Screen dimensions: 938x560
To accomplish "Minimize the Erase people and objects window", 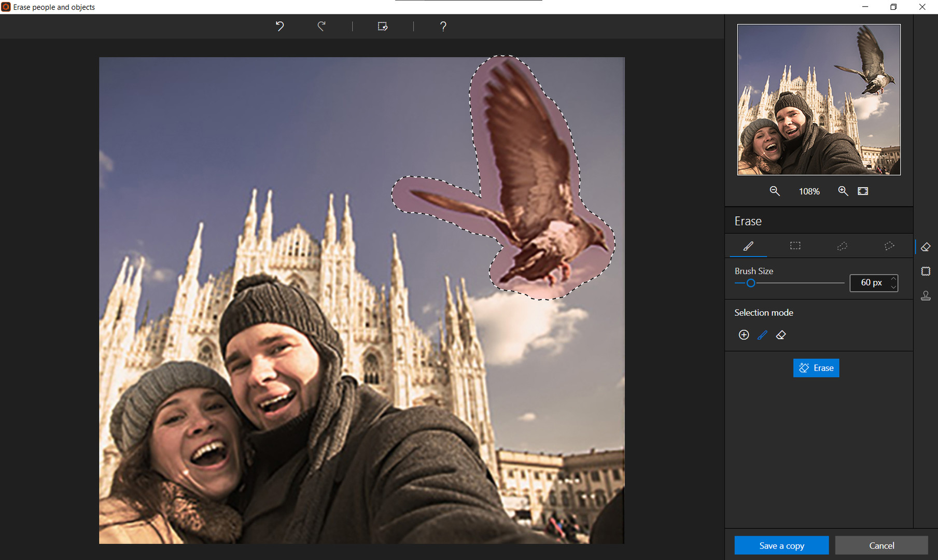I will click(865, 7).
